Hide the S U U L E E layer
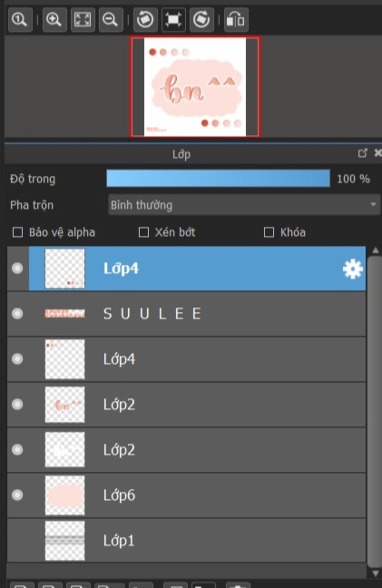382x588 pixels. pos(17,314)
